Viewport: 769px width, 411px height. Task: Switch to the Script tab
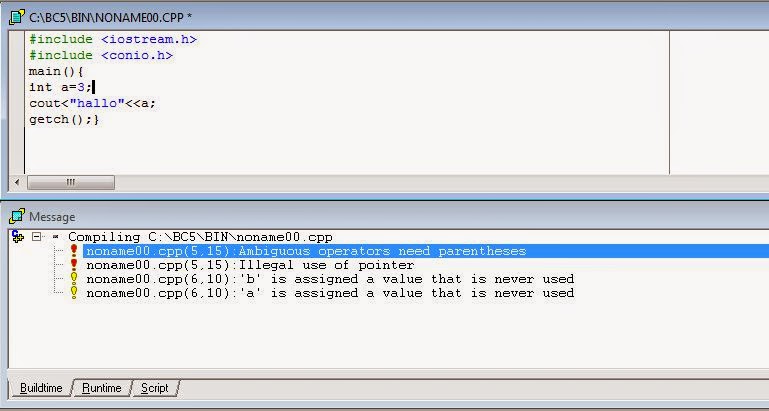(x=154, y=388)
